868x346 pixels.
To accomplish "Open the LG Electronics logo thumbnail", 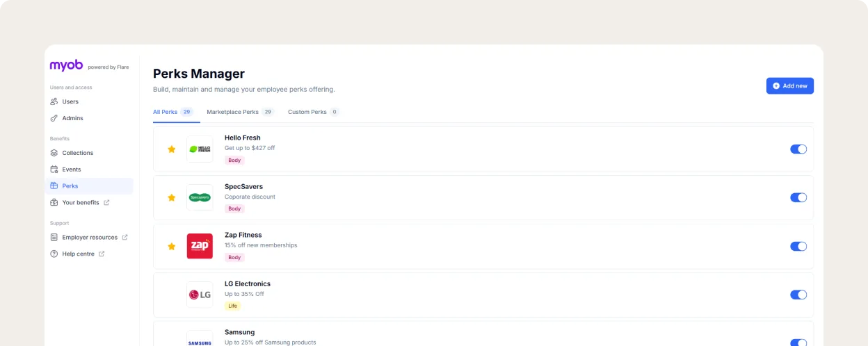I will 200,295.
